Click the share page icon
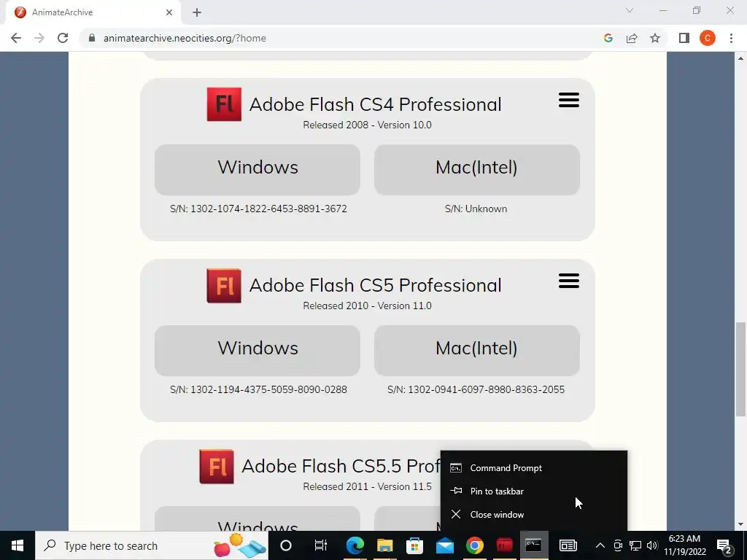The width and height of the screenshot is (747, 560). [x=632, y=38]
